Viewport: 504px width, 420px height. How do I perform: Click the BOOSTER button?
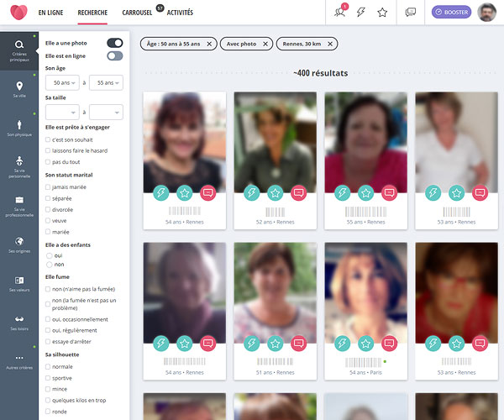pos(451,13)
